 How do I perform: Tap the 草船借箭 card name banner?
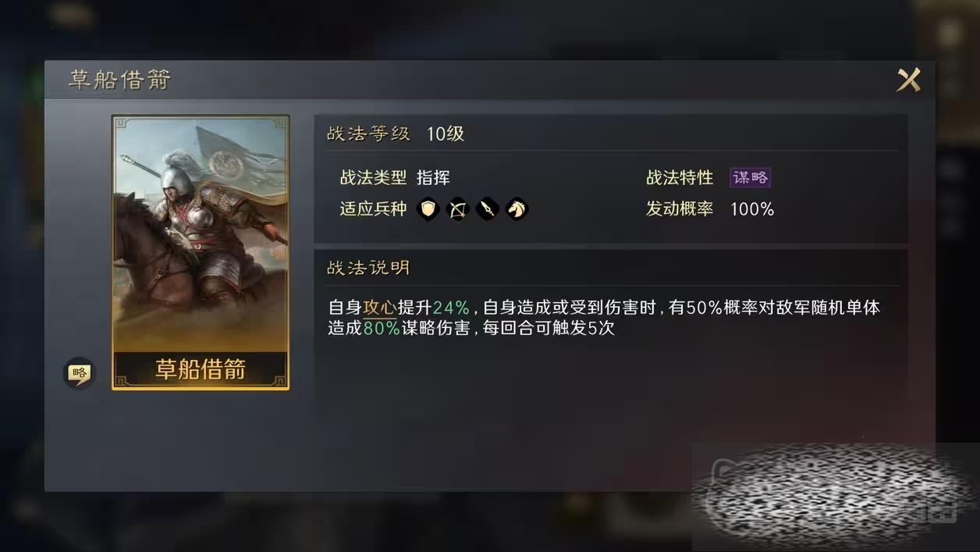point(201,369)
